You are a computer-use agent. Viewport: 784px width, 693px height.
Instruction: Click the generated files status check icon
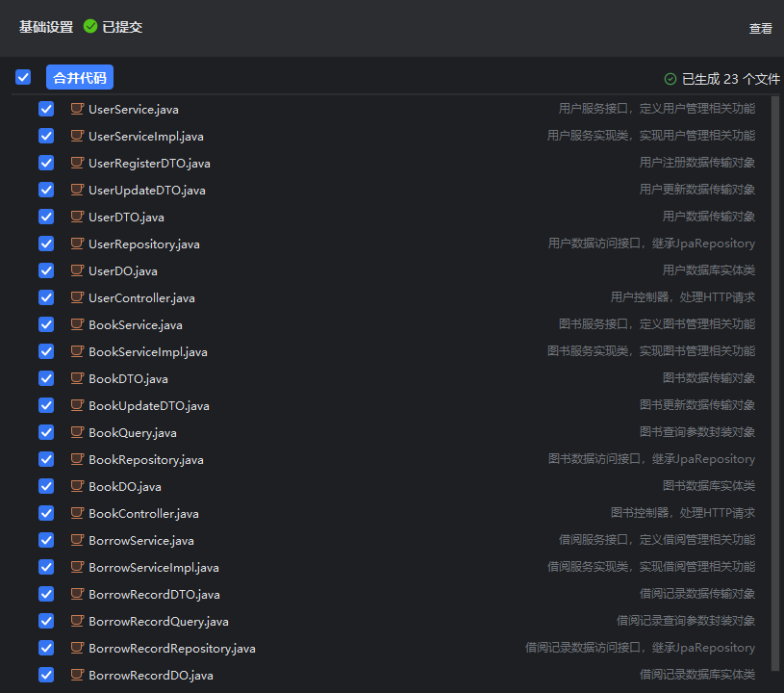670,79
